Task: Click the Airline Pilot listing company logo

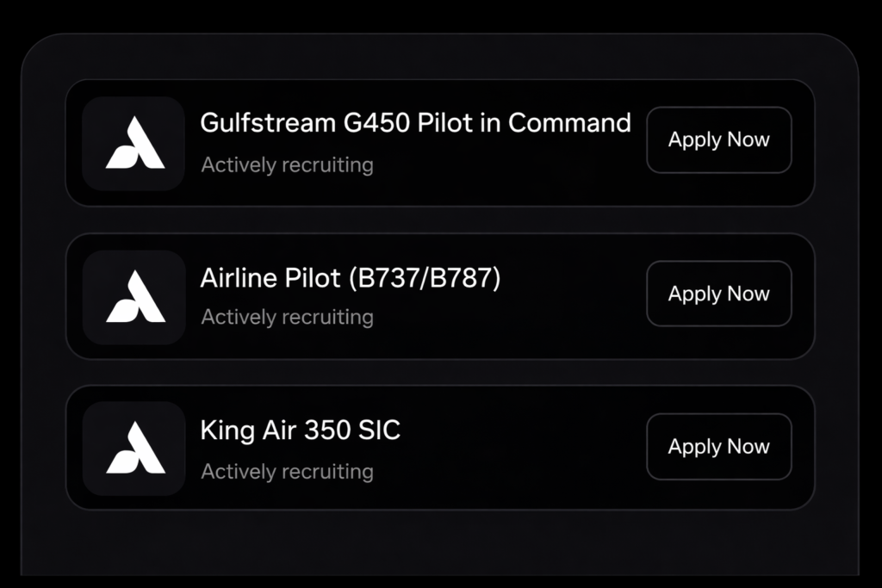Action: [x=134, y=296]
